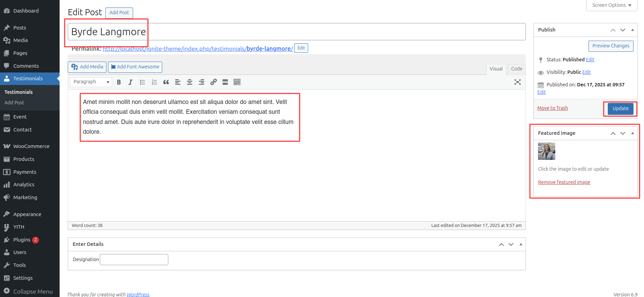Select Testimonials top-level menu item
Image resolution: width=644 pixels, height=297 pixels.
[x=30, y=79]
